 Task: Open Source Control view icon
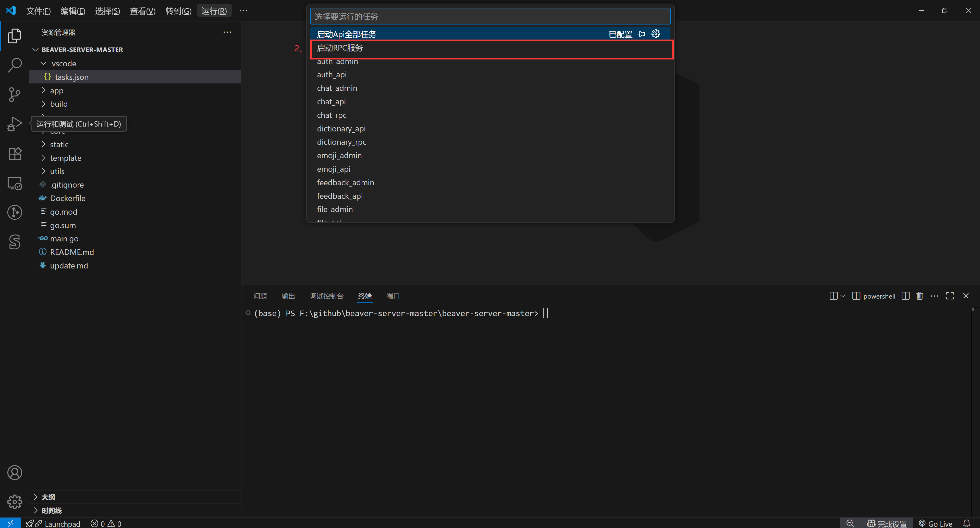(15, 94)
